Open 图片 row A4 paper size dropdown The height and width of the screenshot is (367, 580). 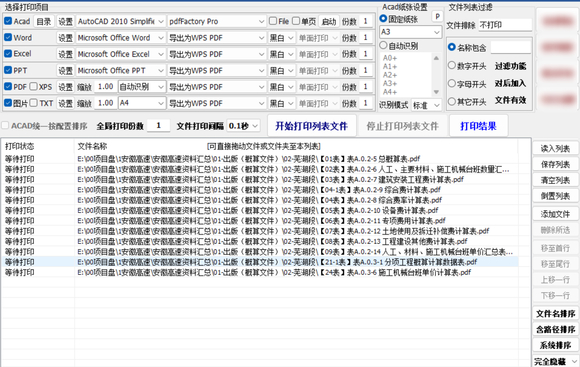point(142,103)
